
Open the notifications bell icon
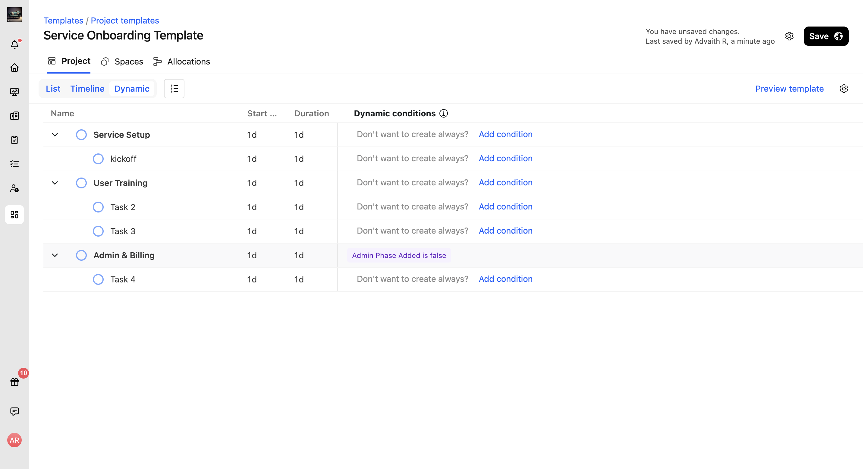pyautogui.click(x=14, y=45)
